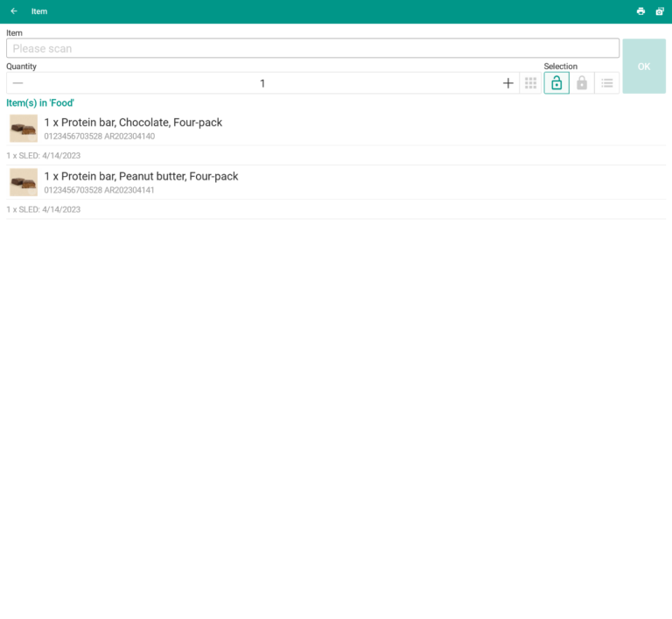Image resolution: width=672 pixels, height=619 pixels.
Task: Focus the 'Please scan' item field
Action: pyautogui.click(x=312, y=48)
